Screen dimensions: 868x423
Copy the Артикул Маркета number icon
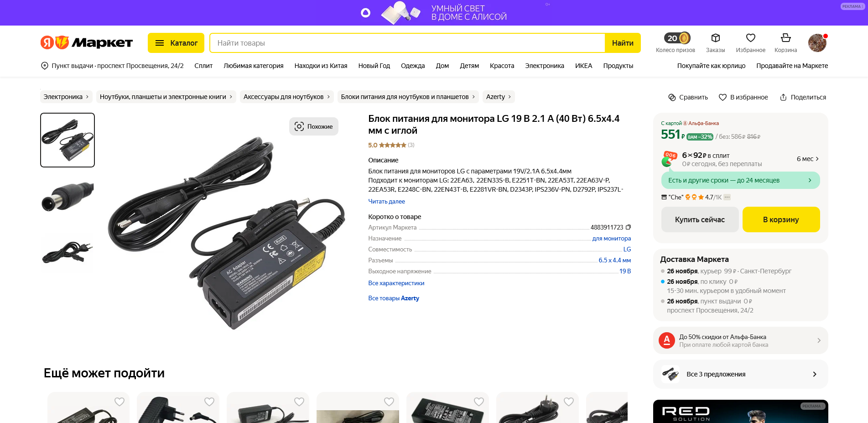(628, 227)
